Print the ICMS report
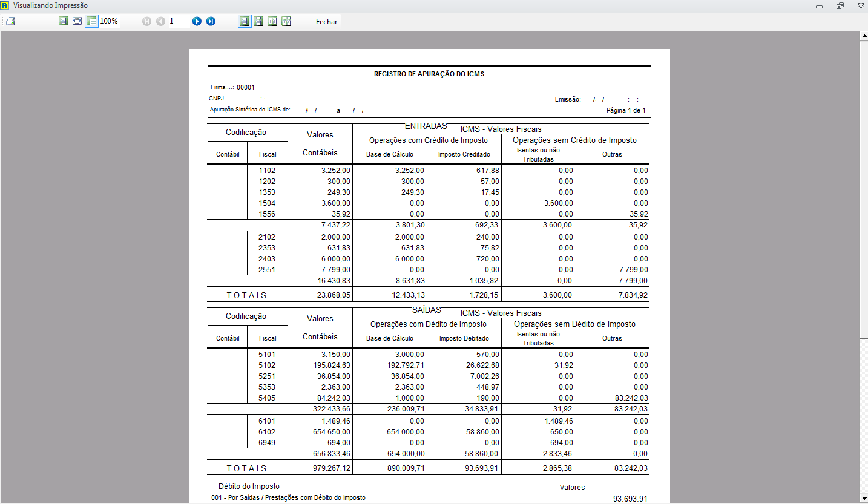This screenshot has width=868, height=504. (x=10, y=21)
